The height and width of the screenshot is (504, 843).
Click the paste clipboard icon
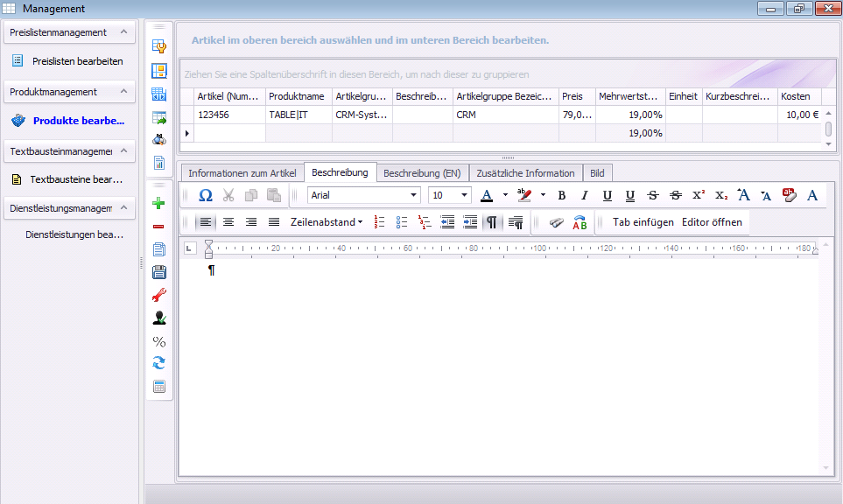pyautogui.click(x=274, y=196)
